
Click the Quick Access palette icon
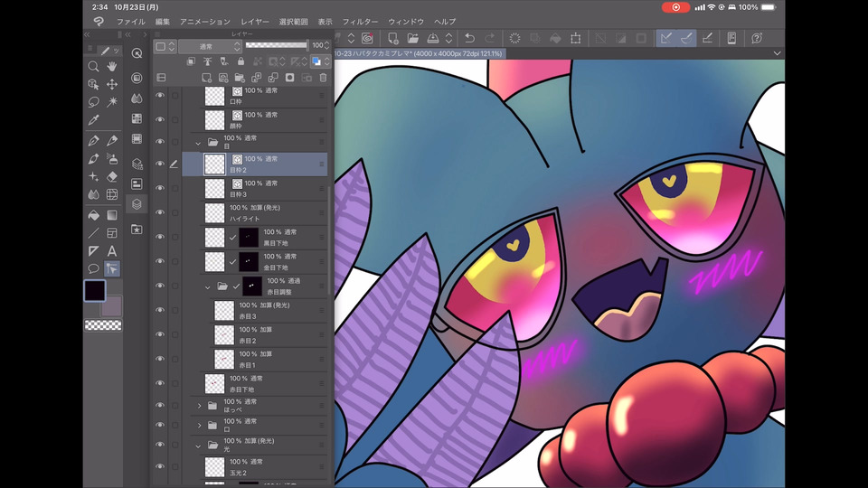click(x=137, y=53)
